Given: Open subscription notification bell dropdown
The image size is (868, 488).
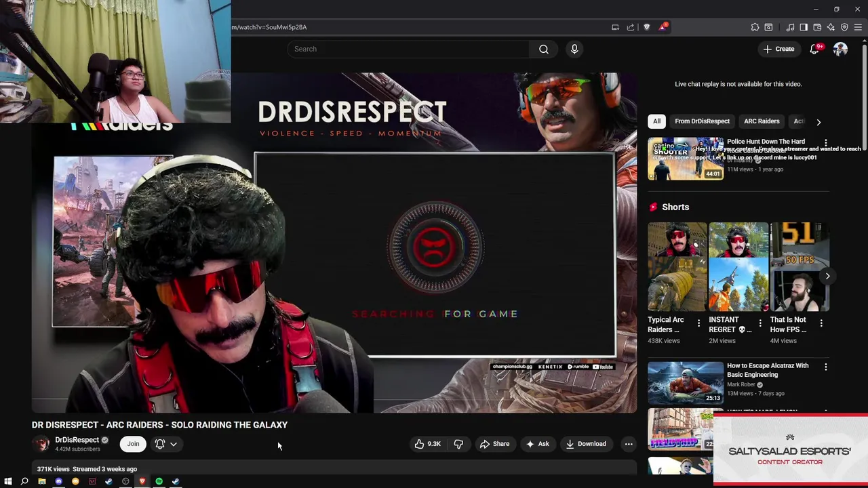Looking at the screenshot, I should [x=166, y=444].
